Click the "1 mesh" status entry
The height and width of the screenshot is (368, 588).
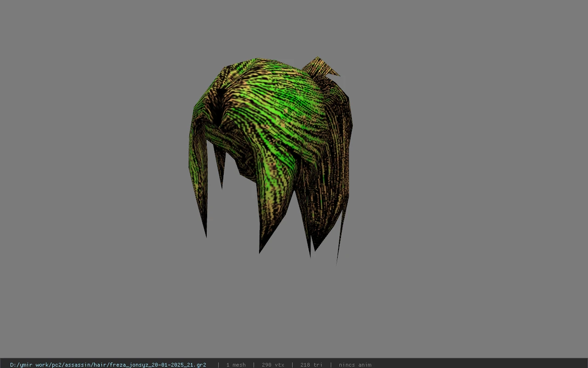tap(236, 365)
